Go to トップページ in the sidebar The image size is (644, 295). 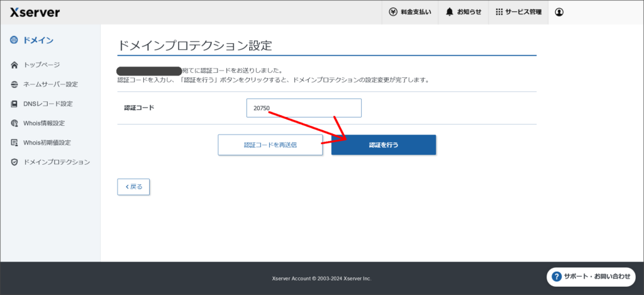[x=42, y=65]
